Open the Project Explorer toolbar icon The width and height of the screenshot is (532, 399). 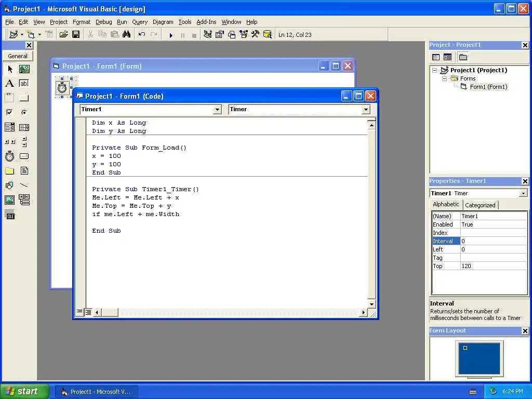tap(208, 34)
